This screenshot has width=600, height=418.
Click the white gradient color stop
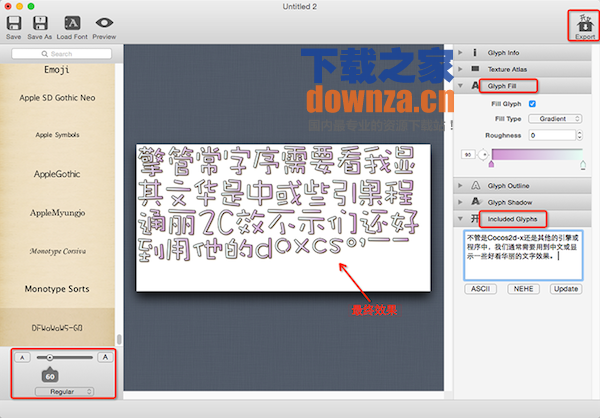tap(583, 165)
